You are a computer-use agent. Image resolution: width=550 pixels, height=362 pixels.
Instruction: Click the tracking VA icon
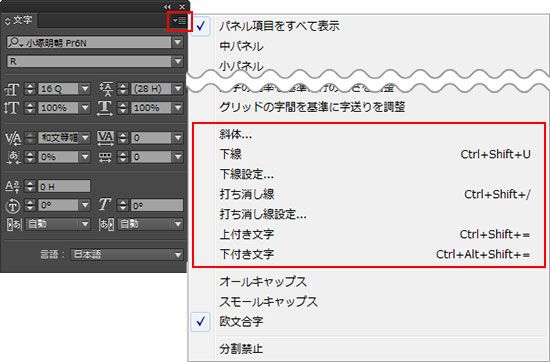click(105, 138)
